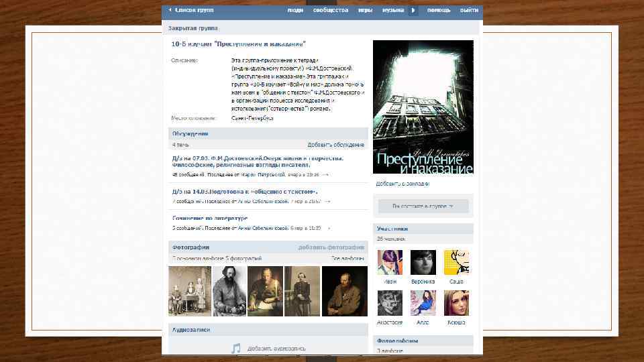Image resolution: width=644 pixels, height=362 pixels.
Task: Click Санкт-Петербург location value
Action: tap(252, 118)
